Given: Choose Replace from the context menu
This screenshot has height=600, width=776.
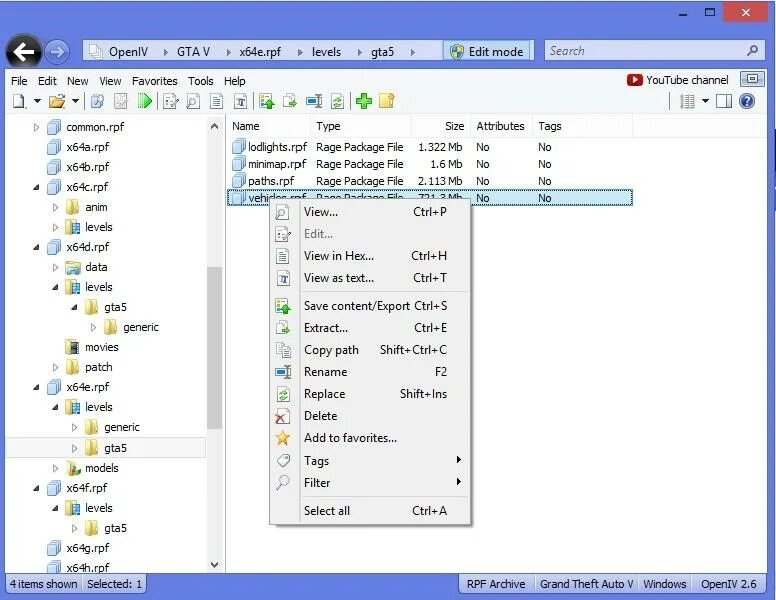Looking at the screenshot, I should [x=370, y=394].
